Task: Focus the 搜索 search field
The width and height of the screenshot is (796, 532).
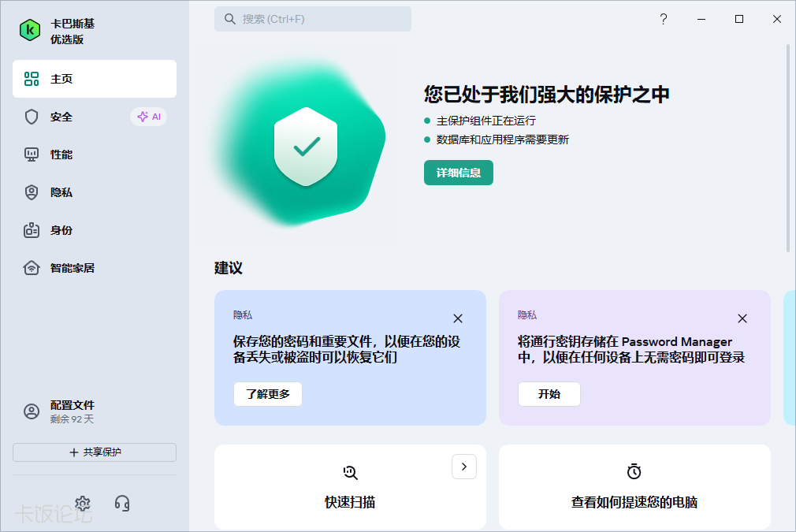Action: (313, 19)
